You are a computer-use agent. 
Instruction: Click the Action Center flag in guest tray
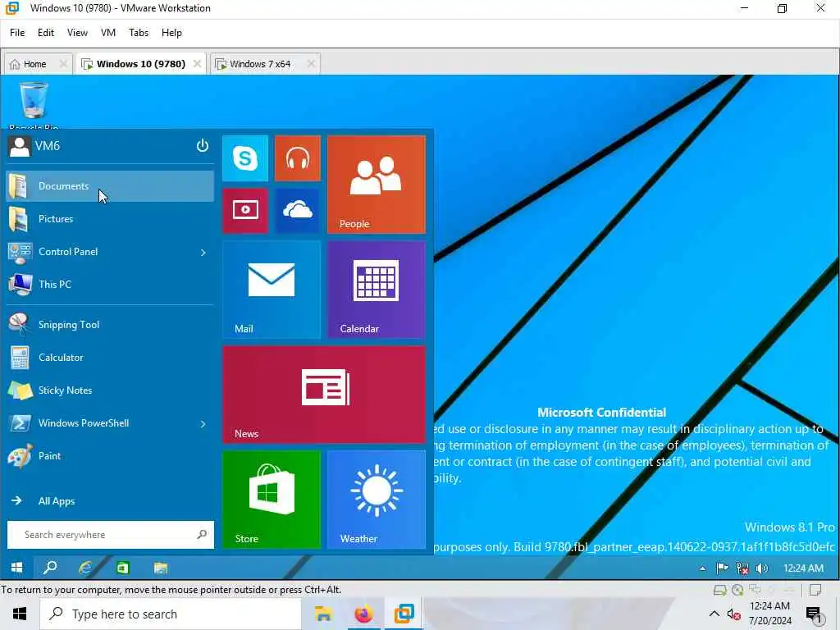(722, 568)
